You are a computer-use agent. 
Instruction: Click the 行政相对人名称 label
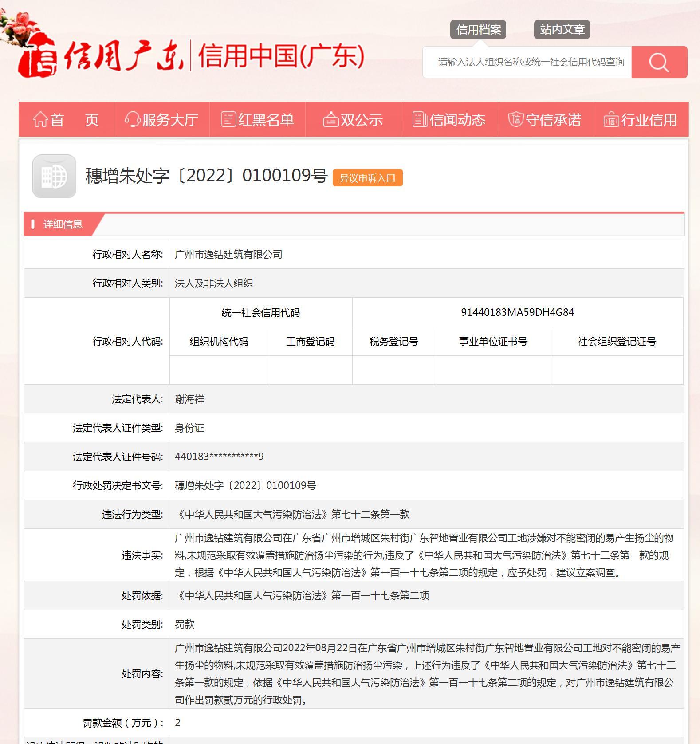(x=128, y=254)
